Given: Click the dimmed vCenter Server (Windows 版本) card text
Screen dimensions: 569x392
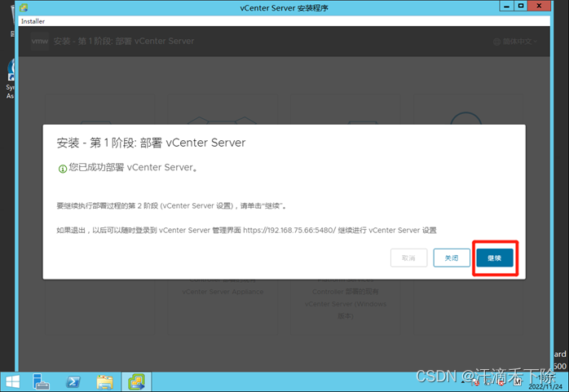Looking at the screenshot, I should [x=346, y=310].
